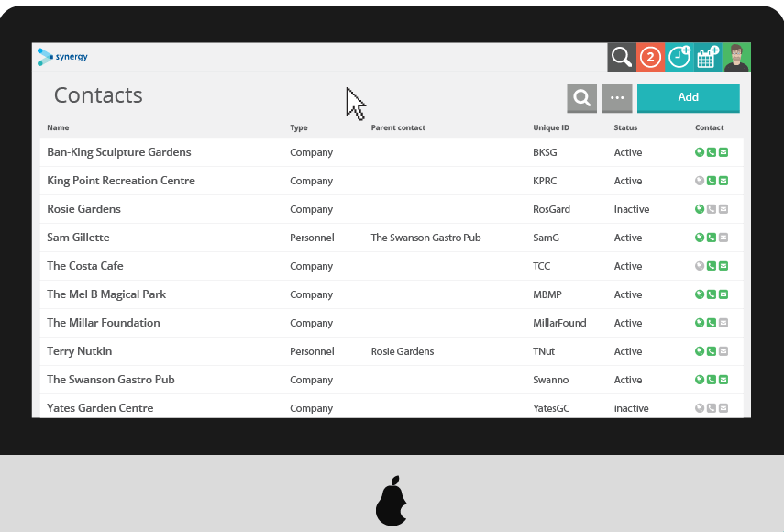Add a calendar event with the calendar plus icon

pyautogui.click(x=708, y=57)
